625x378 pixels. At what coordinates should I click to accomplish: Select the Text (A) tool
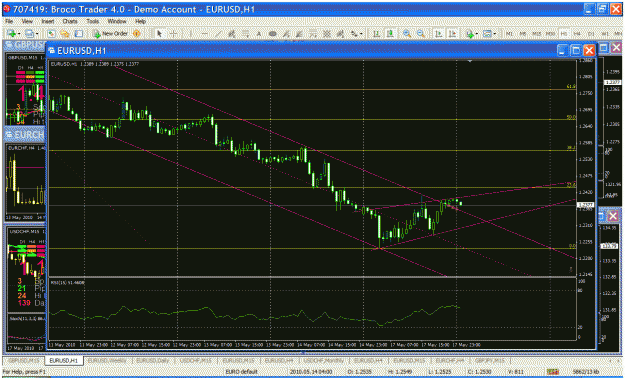(259, 34)
